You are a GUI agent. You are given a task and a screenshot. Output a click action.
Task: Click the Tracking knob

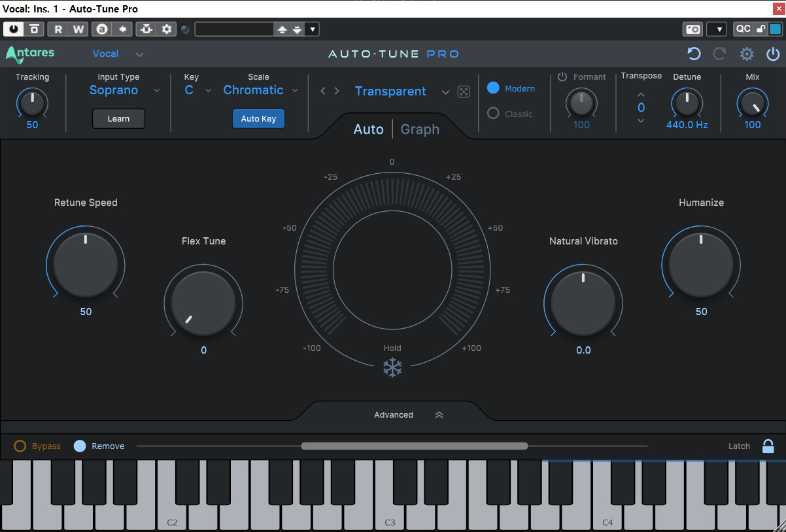coord(32,102)
